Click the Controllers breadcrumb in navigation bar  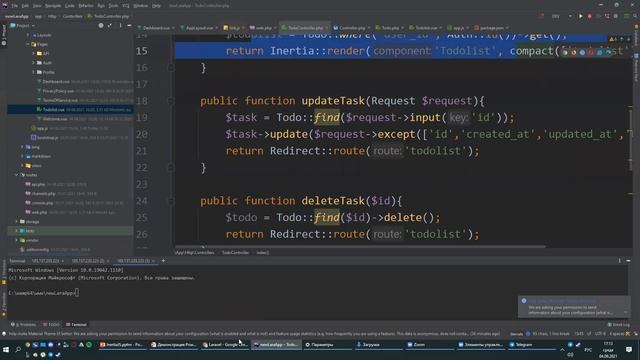pyautogui.click(x=73, y=16)
